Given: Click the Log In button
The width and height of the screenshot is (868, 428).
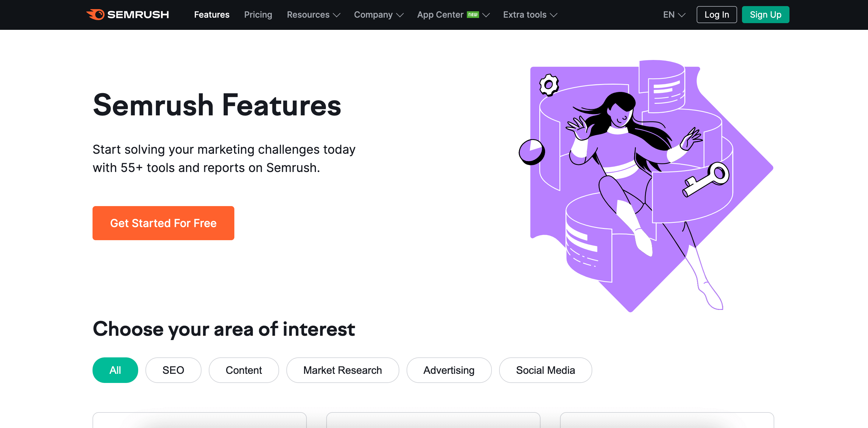Looking at the screenshot, I should click(716, 15).
